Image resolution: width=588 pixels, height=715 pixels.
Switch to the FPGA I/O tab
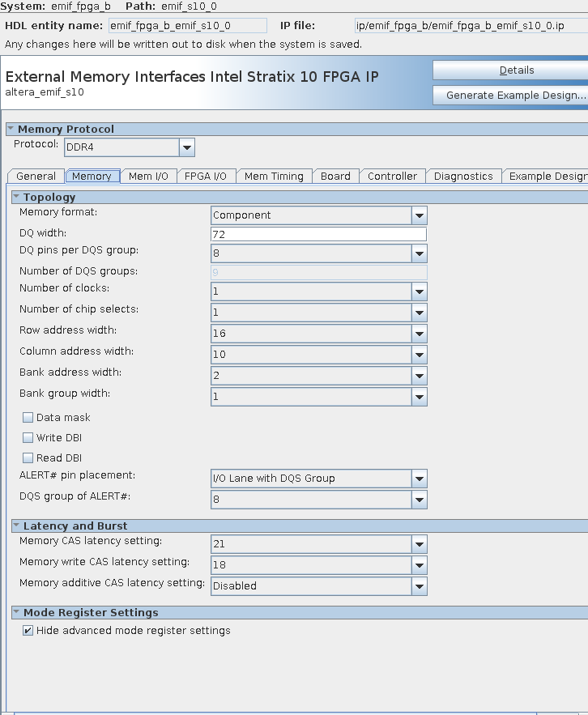point(206,177)
